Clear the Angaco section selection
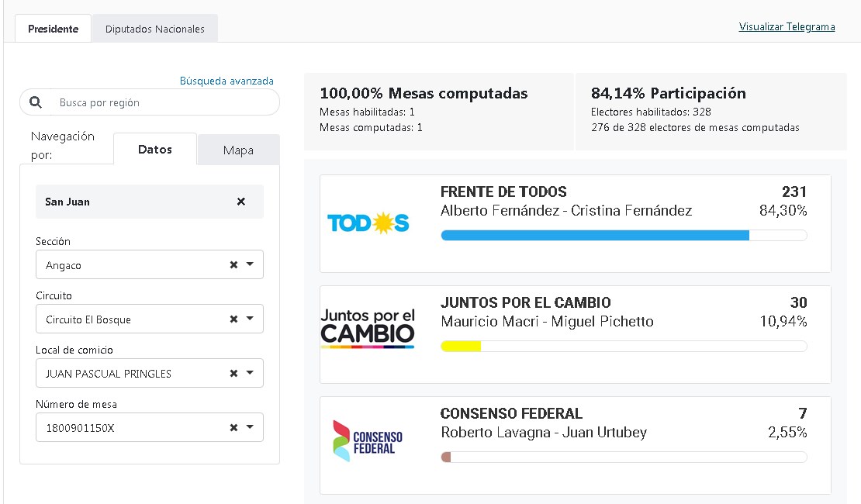 (233, 265)
